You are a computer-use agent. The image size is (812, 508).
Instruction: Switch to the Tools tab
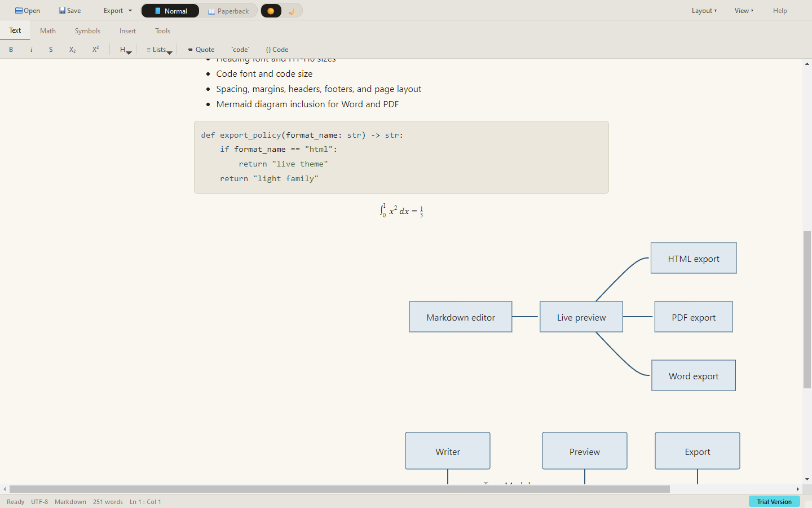tap(163, 31)
